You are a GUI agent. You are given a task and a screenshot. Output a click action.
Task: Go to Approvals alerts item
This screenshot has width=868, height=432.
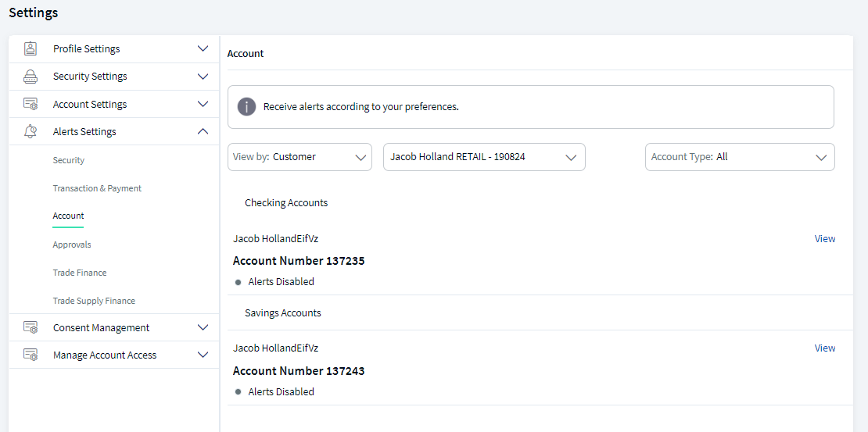tap(72, 245)
